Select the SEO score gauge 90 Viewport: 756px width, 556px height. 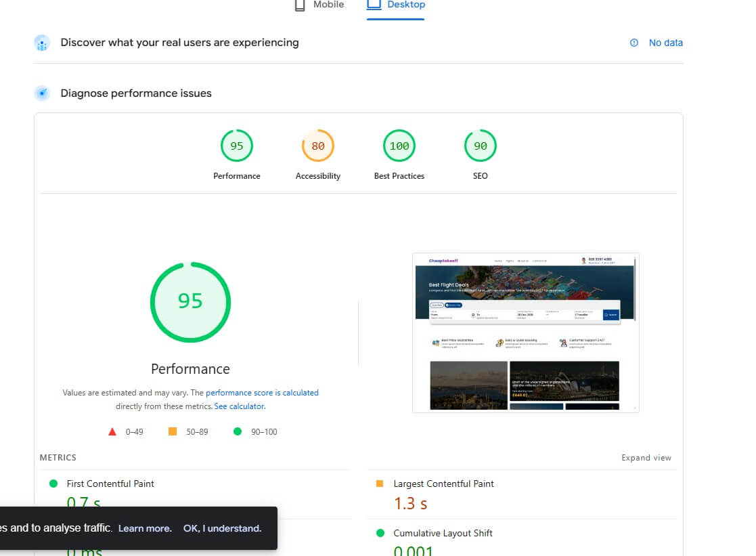tap(480, 146)
